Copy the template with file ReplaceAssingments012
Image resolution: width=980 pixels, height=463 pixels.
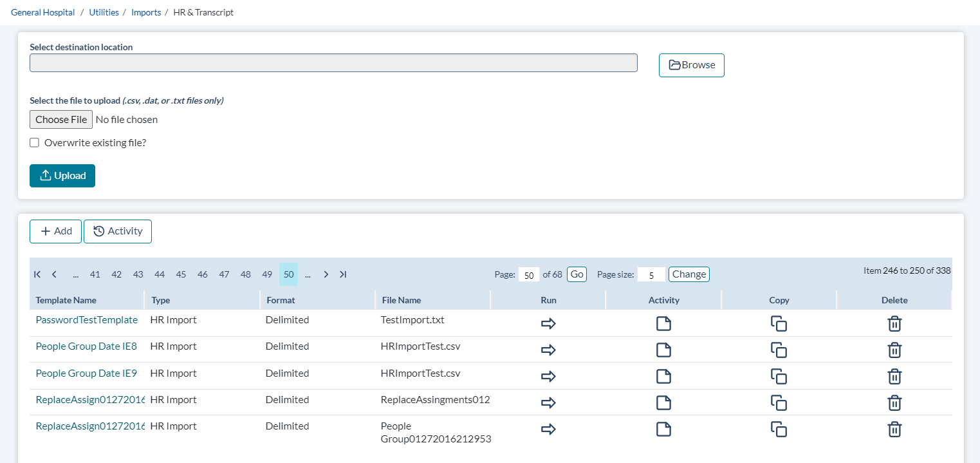pos(779,402)
